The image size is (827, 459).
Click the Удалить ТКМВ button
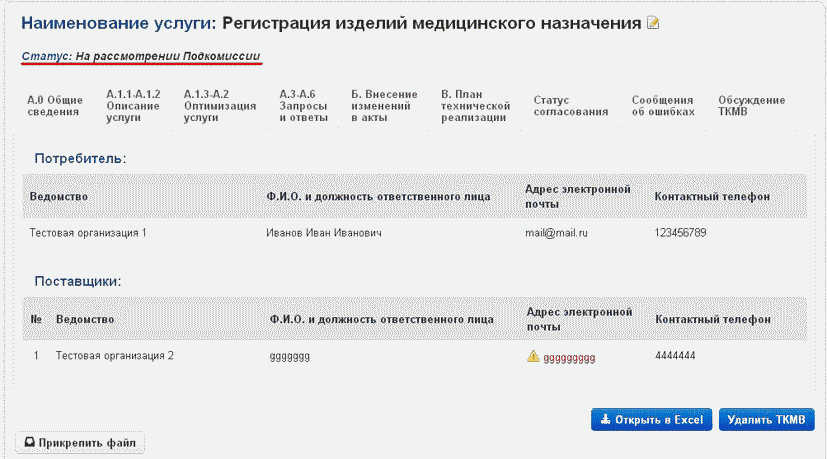click(767, 420)
